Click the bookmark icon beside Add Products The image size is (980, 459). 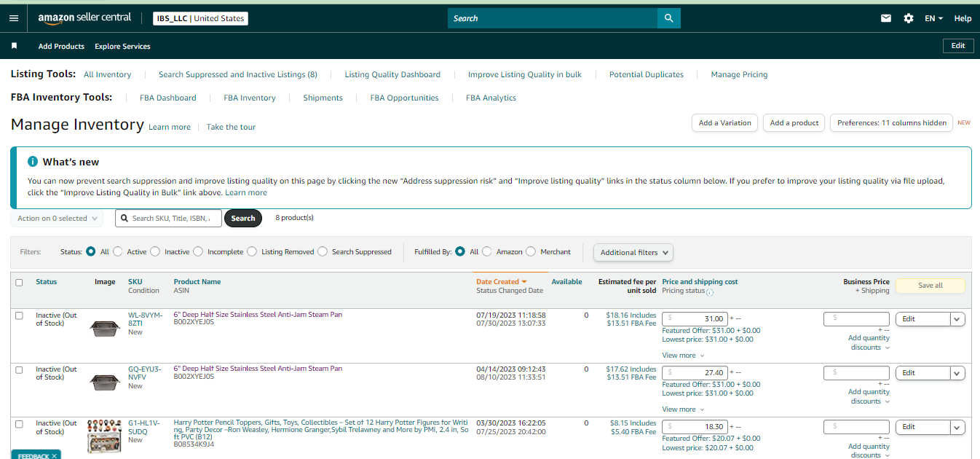(x=14, y=46)
